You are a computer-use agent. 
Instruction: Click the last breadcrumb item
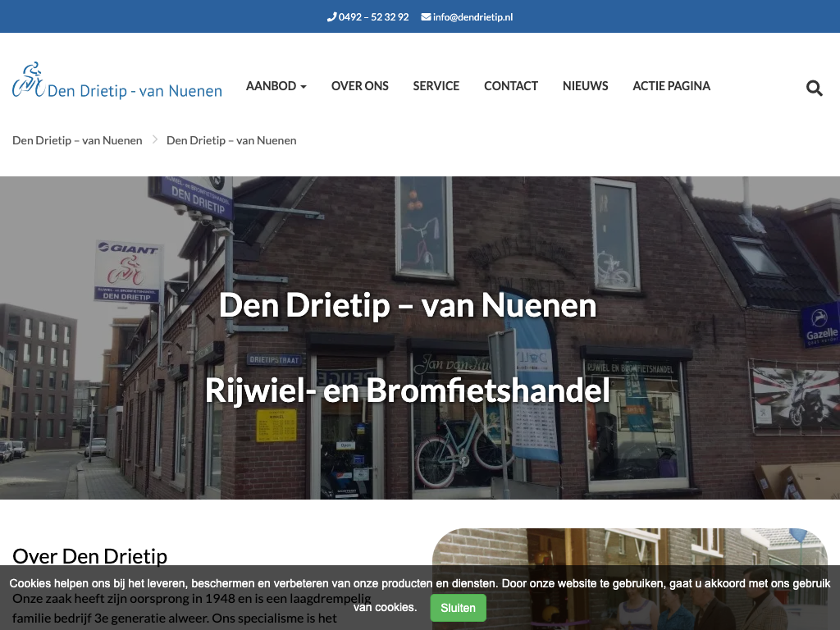(x=231, y=140)
